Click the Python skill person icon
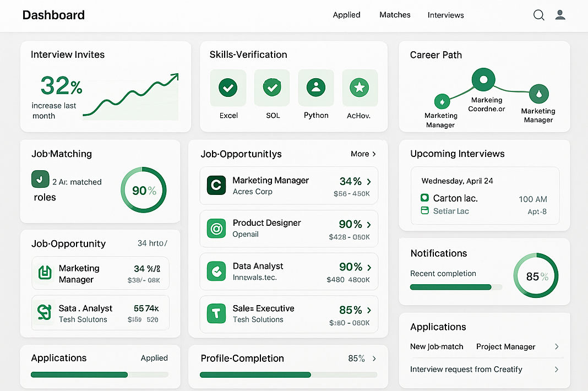 point(316,87)
